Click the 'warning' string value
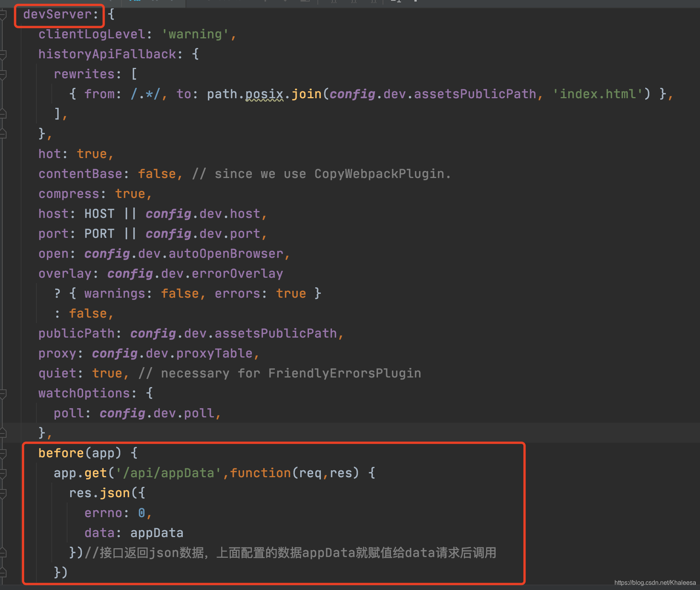700x590 pixels. (195, 35)
